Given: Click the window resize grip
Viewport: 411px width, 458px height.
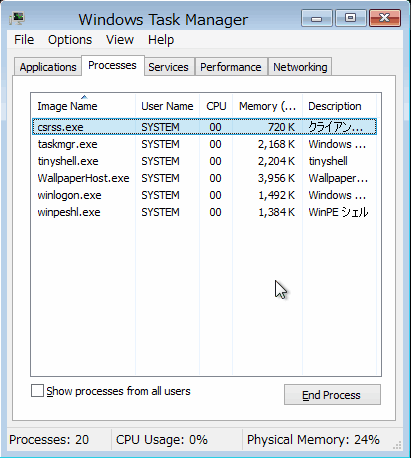Looking at the screenshot, I should (397, 445).
